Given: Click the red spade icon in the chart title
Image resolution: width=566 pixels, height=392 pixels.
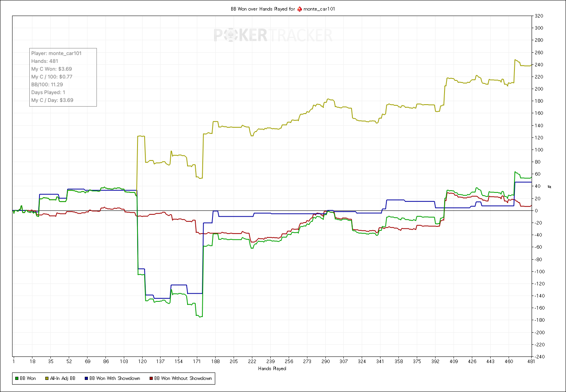Looking at the screenshot, I should click(300, 9).
